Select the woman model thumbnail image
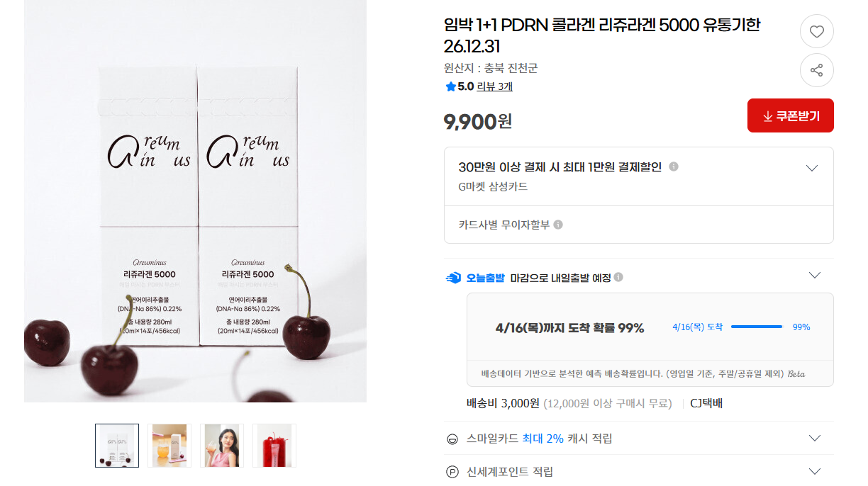868x486 pixels. (x=222, y=446)
